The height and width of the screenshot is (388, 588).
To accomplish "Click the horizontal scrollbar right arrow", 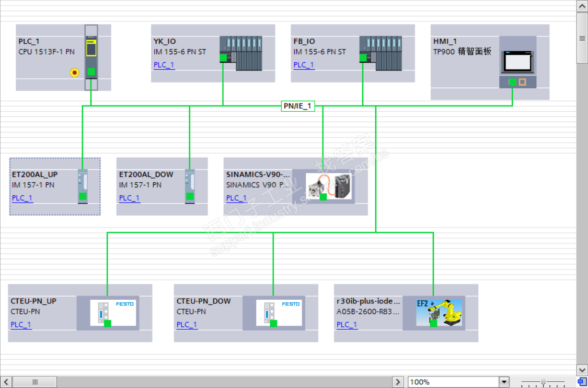I will pyautogui.click(x=398, y=382).
